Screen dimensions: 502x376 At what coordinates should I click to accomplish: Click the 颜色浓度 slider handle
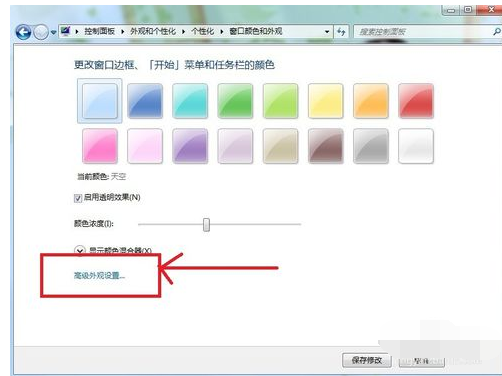click(x=206, y=225)
